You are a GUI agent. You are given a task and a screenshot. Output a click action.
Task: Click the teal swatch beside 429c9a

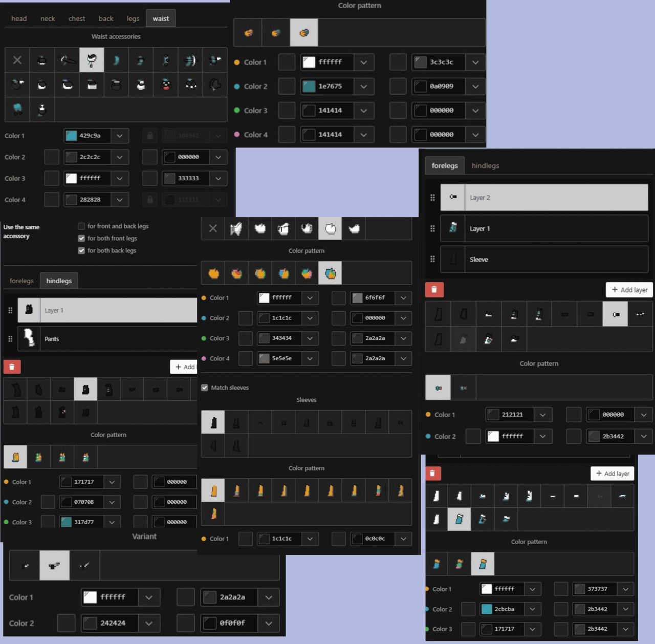tap(72, 136)
